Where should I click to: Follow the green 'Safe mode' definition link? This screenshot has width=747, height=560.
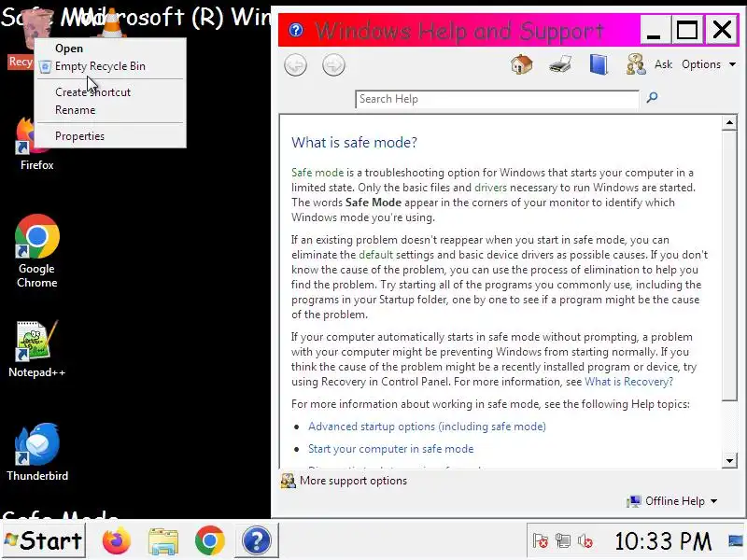click(317, 173)
